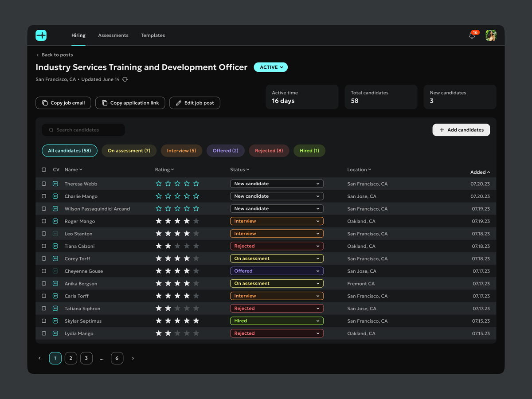532x399 pixels.
Task: Sort the table by the Rating column
Action: [x=164, y=170]
